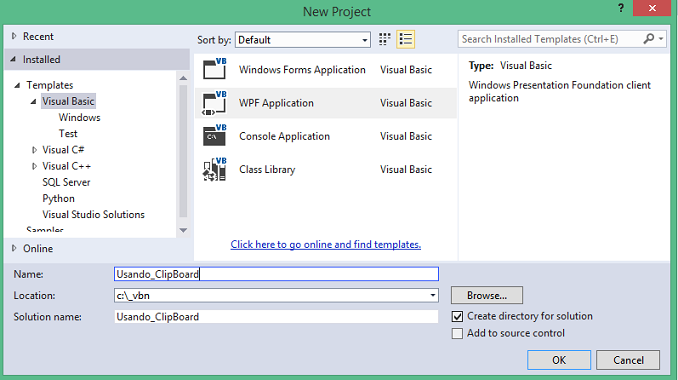The height and width of the screenshot is (380, 678).
Task: Open the Sort by Default dropdown
Action: pos(303,40)
